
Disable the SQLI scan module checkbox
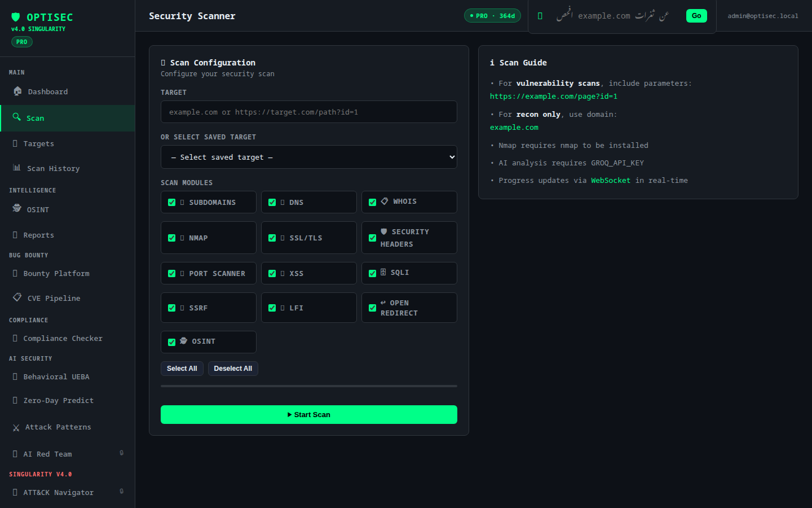(x=372, y=273)
